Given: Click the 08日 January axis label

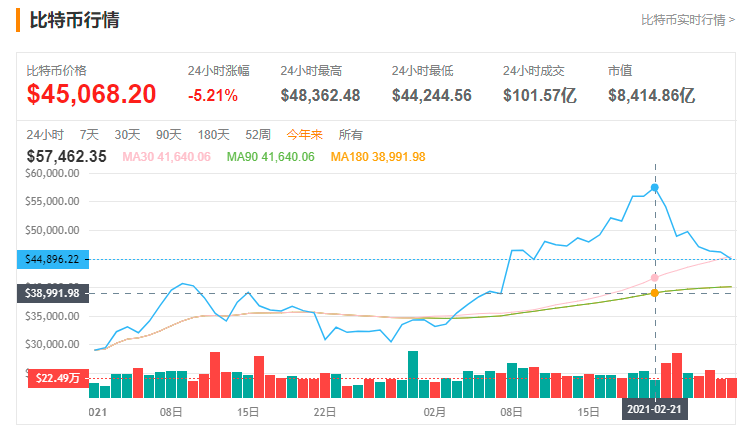Looking at the screenshot, I should pyautogui.click(x=171, y=412).
